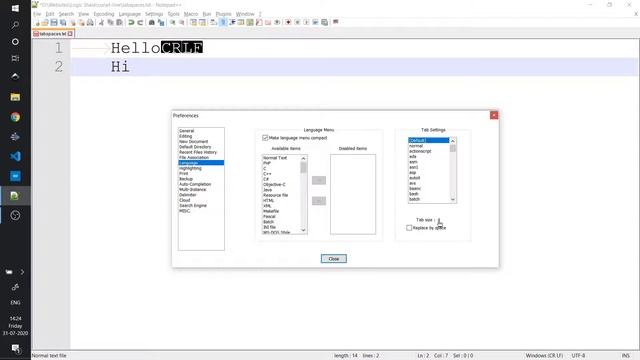Image resolution: width=640 pixels, height=360 pixels.
Task: Select actionscript in Tab Settings list
Action: pyautogui.click(x=429, y=151)
